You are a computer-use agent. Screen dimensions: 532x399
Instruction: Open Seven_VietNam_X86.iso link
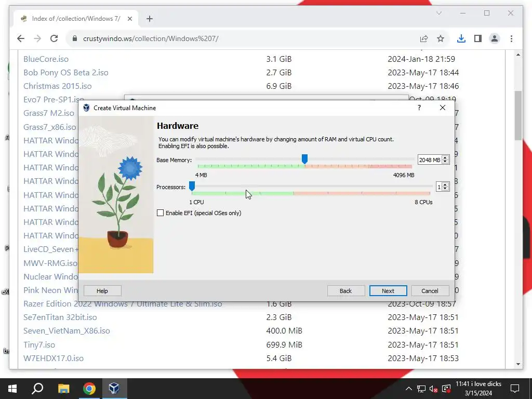coord(66,331)
